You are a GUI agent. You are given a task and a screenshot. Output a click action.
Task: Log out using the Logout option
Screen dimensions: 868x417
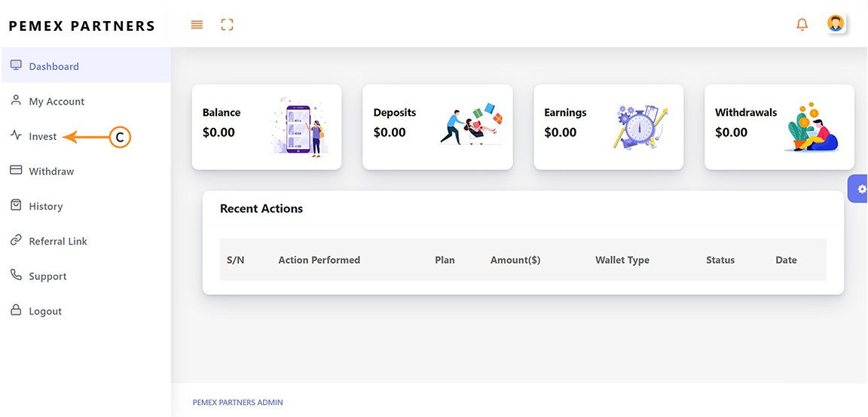click(44, 312)
